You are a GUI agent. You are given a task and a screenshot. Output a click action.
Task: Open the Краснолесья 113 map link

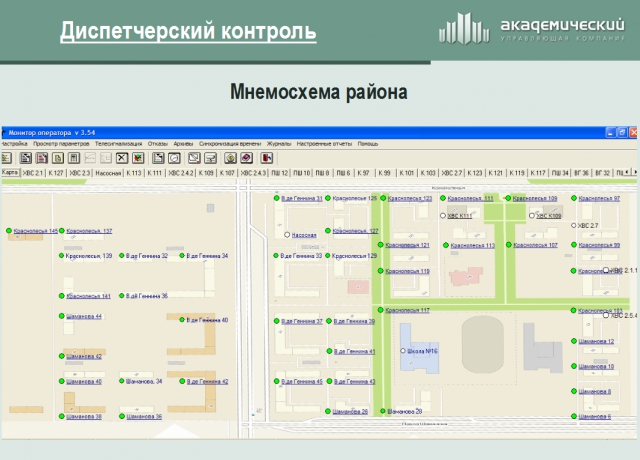click(473, 245)
